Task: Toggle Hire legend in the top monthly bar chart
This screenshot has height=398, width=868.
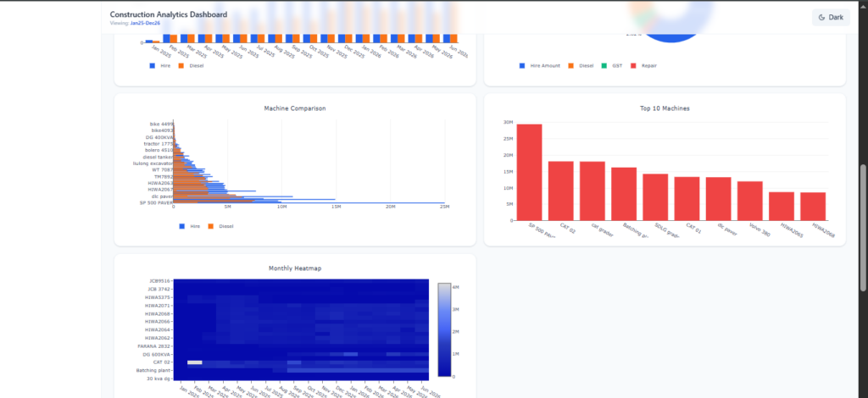Action: [160, 66]
